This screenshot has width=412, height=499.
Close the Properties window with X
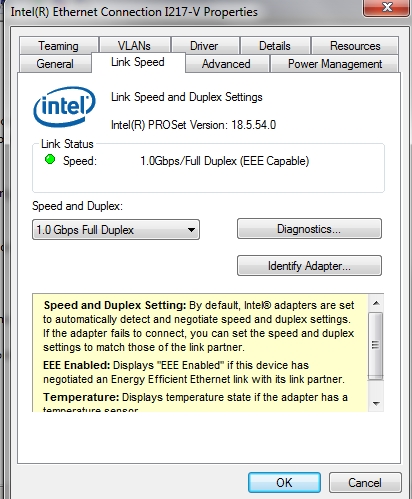[x=386, y=7]
